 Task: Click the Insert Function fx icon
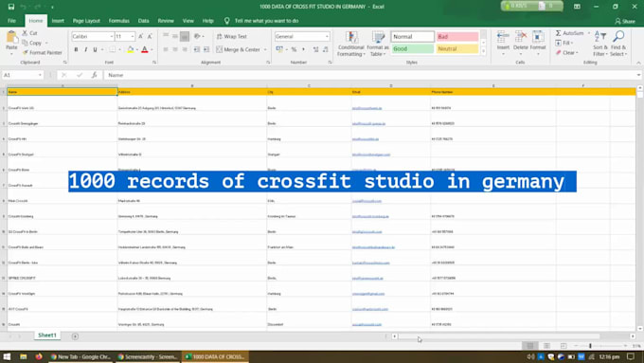[x=94, y=75]
